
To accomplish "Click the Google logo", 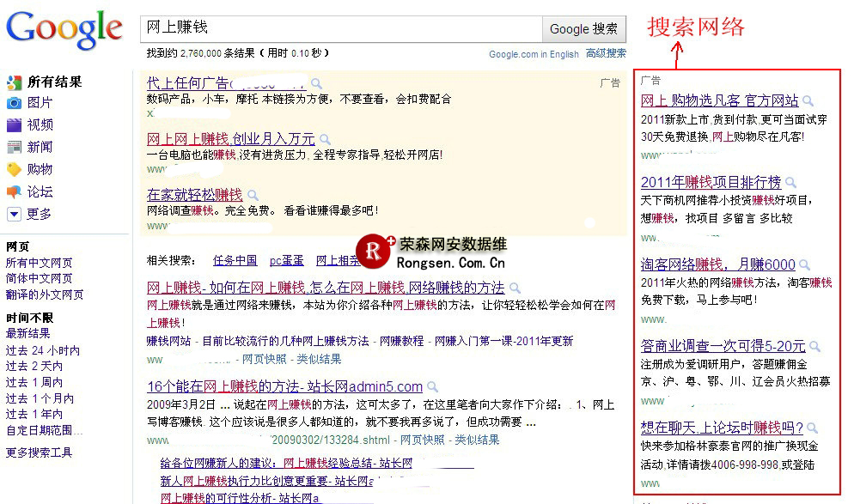I will [x=64, y=29].
